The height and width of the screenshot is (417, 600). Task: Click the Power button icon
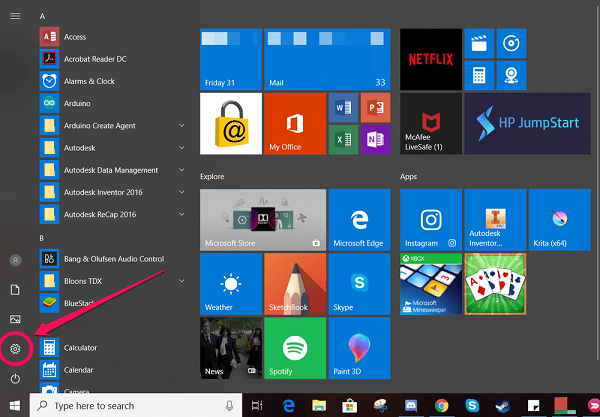click(15, 379)
